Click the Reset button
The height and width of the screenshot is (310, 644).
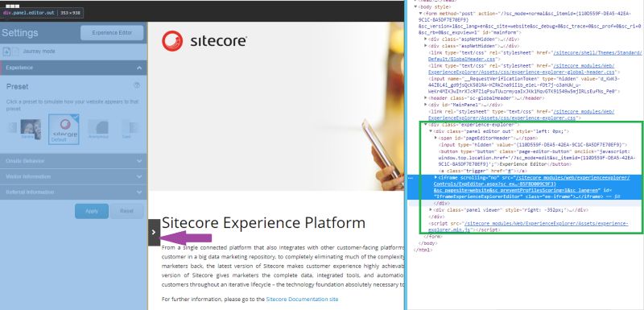point(126,211)
